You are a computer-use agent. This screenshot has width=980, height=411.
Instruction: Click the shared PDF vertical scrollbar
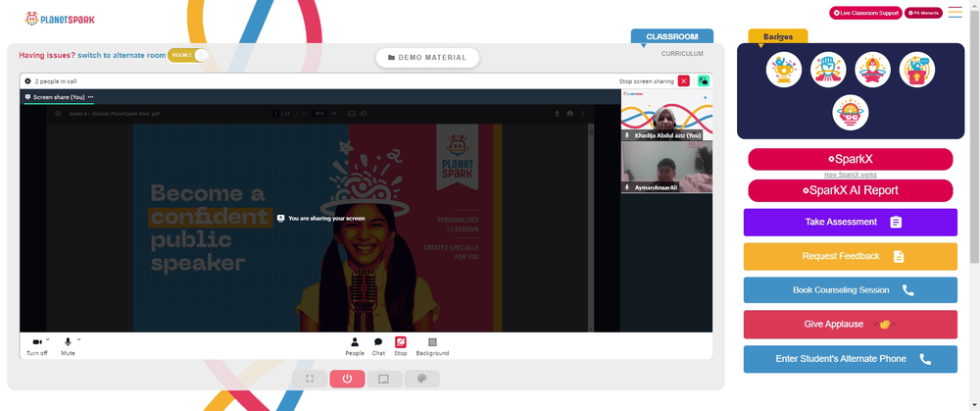592,228
